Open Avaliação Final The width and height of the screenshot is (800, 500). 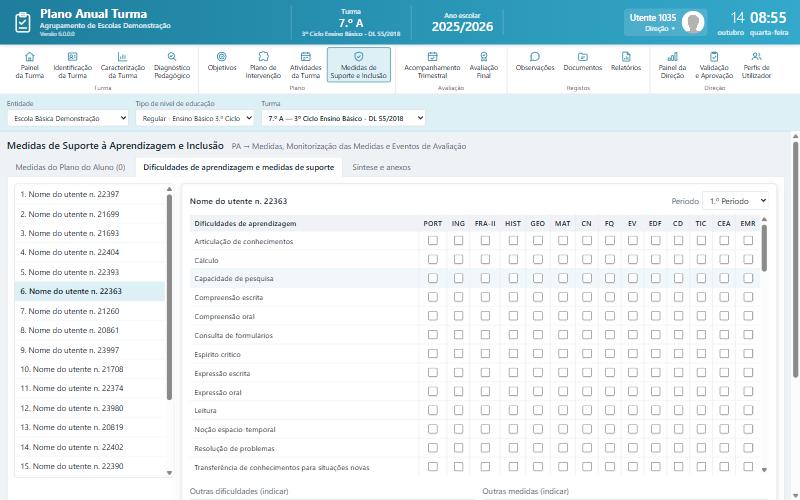point(484,65)
